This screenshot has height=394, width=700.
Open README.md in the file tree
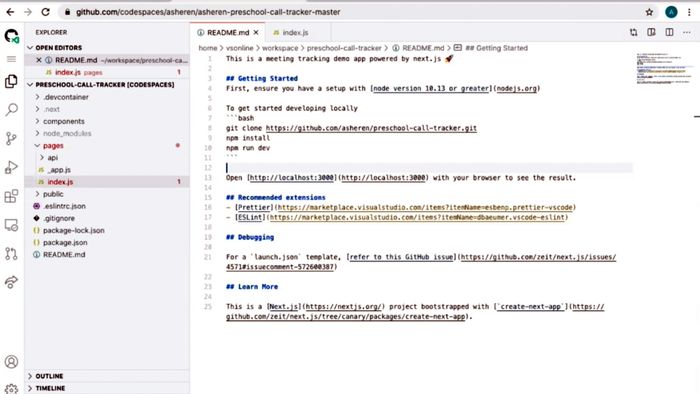(x=107, y=254)
